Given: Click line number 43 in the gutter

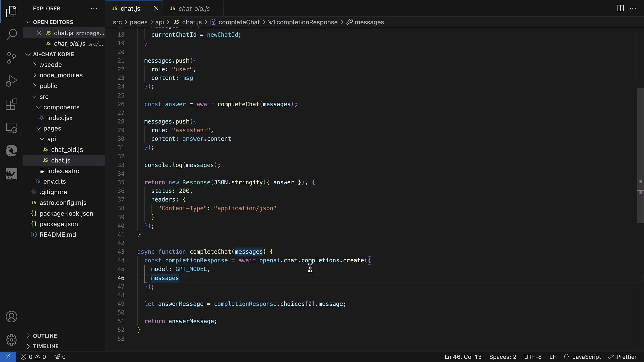Looking at the screenshot, I should (121, 252).
